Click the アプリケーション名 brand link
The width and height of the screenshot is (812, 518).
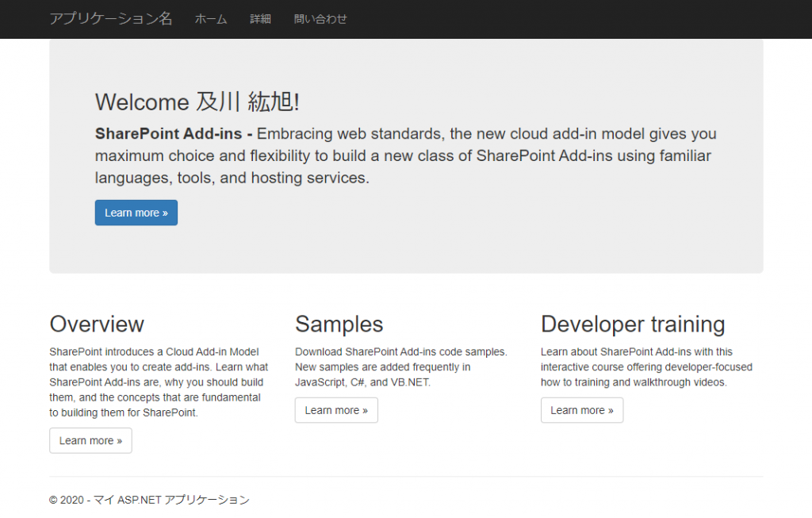(110, 19)
